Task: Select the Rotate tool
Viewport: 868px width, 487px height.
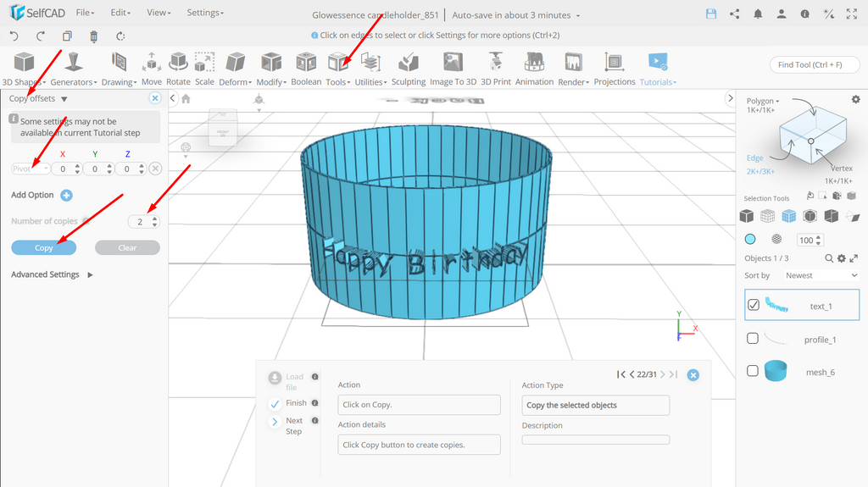Action: pos(178,69)
